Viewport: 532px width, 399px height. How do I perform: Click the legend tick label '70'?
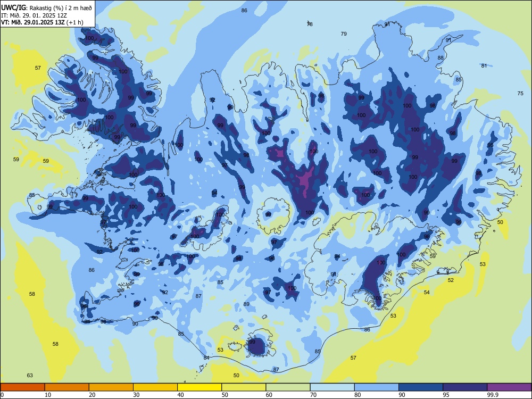point(313,395)
